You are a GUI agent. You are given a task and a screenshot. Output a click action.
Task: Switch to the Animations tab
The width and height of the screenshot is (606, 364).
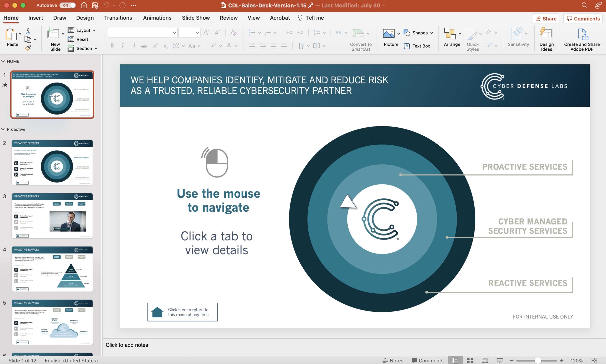click(157, 18)
